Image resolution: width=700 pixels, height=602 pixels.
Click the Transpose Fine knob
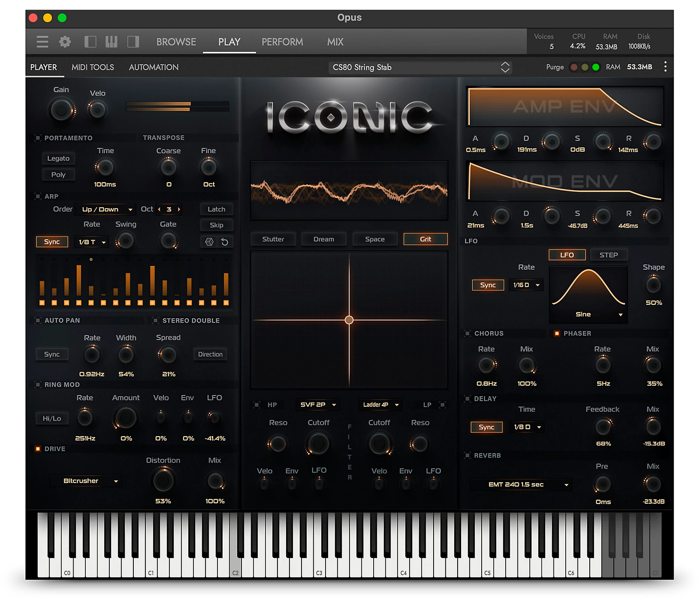coord(209,167)
